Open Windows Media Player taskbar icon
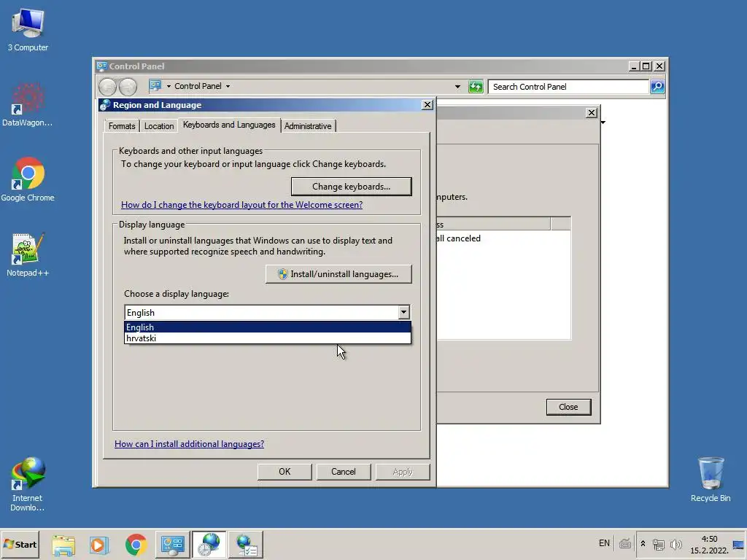This screenshot has height=560, width=747. [99, 544]
